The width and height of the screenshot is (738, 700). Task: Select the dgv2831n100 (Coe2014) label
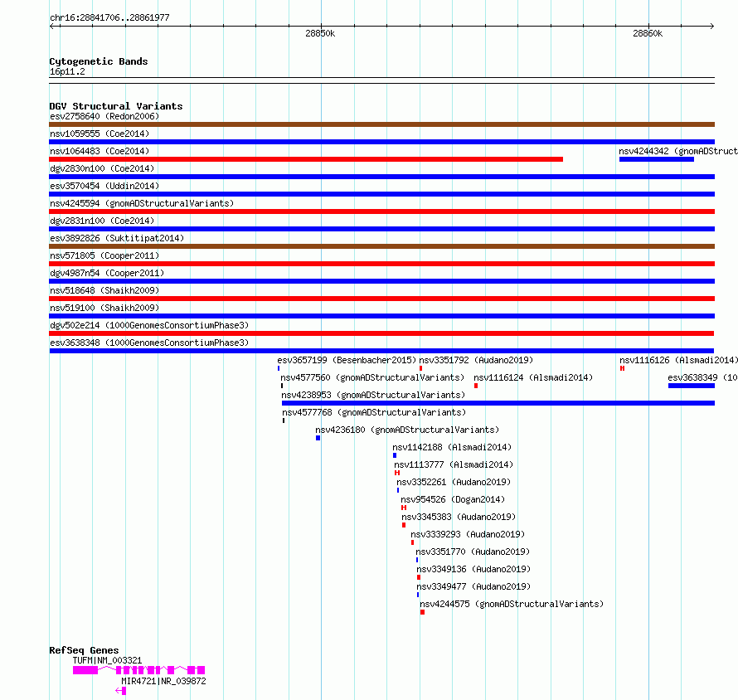(x=102, y=221)
